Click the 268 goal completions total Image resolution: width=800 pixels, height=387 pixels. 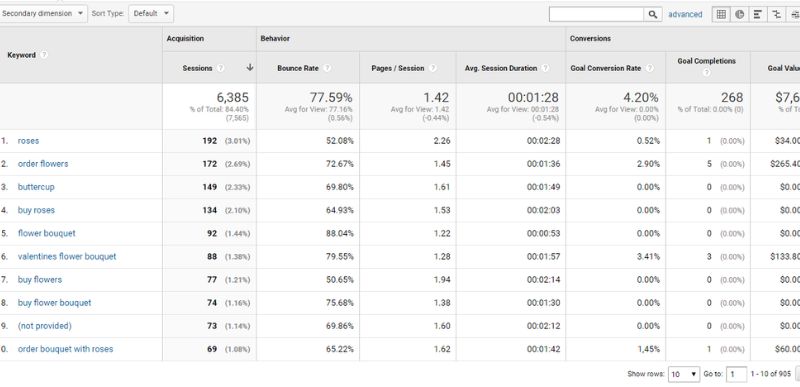(x=732, y=97)
